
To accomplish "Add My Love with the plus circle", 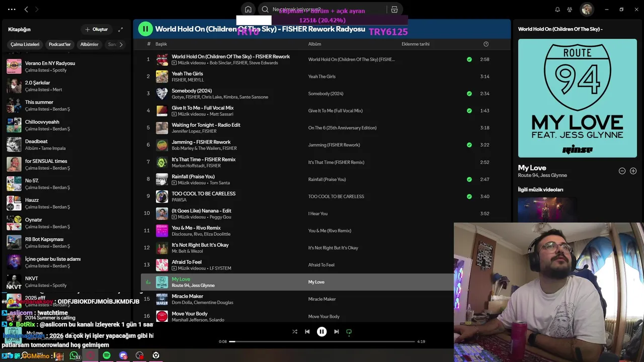I will pyautogui.click(x=633, y=171).
